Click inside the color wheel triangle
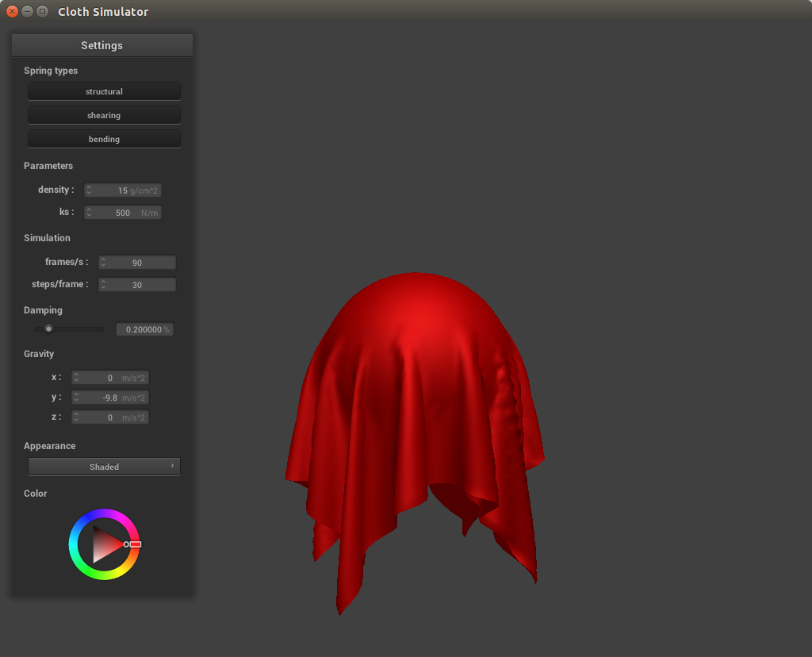 (x=103, y=544)
